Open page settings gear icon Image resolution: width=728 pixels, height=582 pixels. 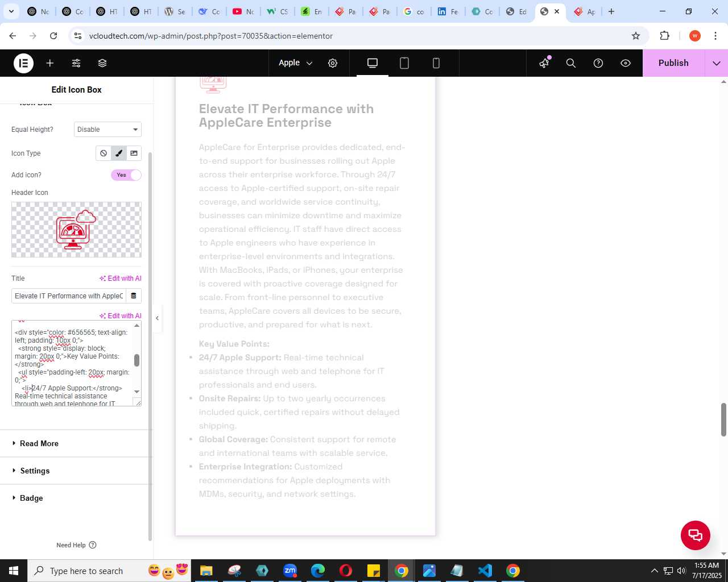point(333,63)
